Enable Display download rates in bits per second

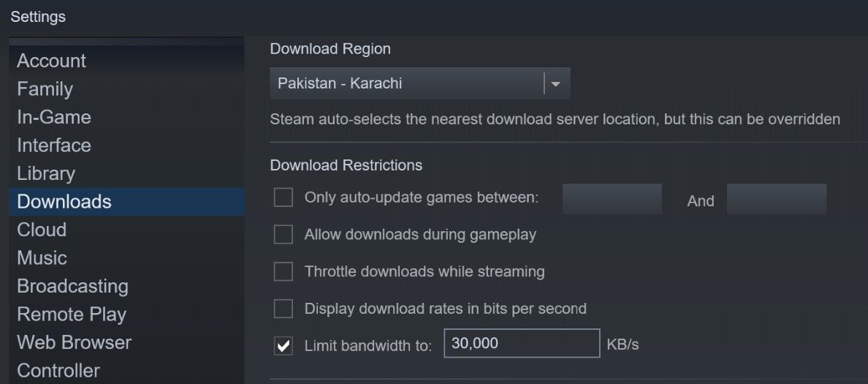[283, 309]
